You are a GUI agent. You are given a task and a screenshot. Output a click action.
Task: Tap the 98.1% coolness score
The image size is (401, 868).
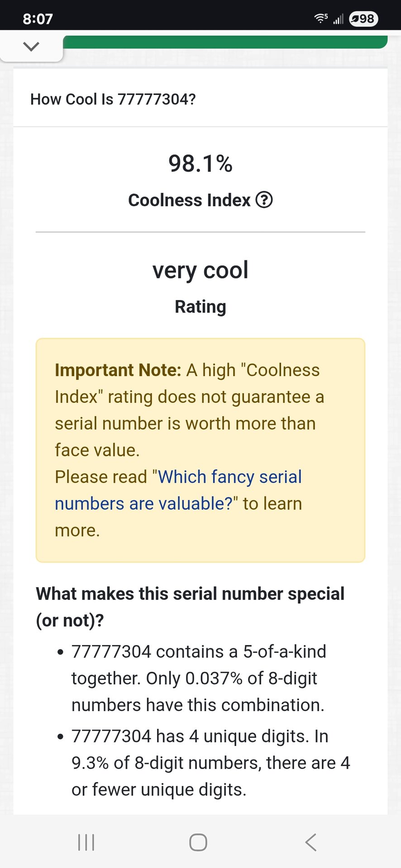[x=200, y=163]
